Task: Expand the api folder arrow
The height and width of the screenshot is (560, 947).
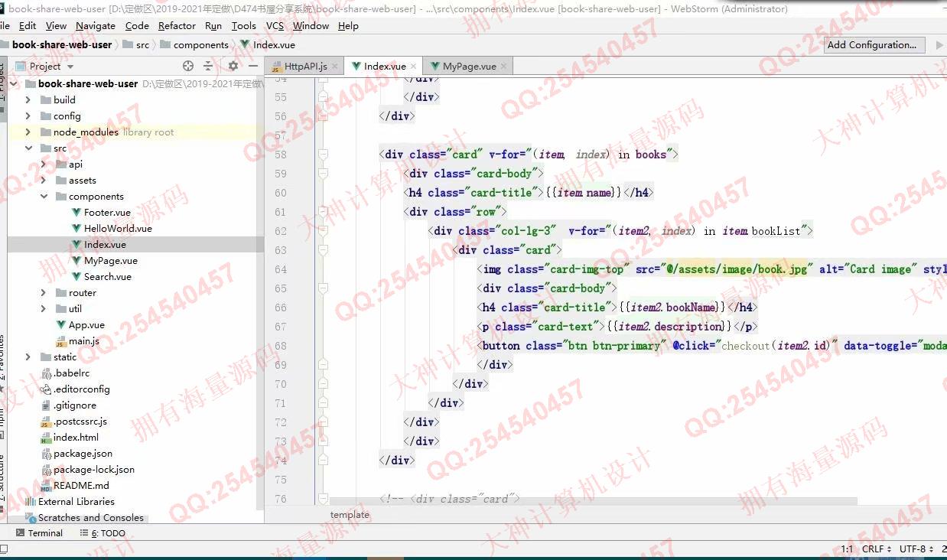Action: [44, 164]
